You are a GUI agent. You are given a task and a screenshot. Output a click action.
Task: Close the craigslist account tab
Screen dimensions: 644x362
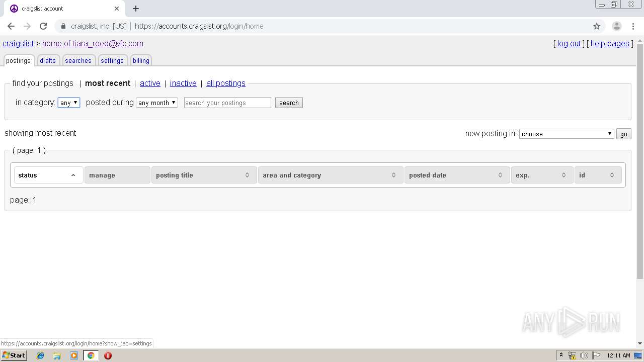click(x=117, y=9)
